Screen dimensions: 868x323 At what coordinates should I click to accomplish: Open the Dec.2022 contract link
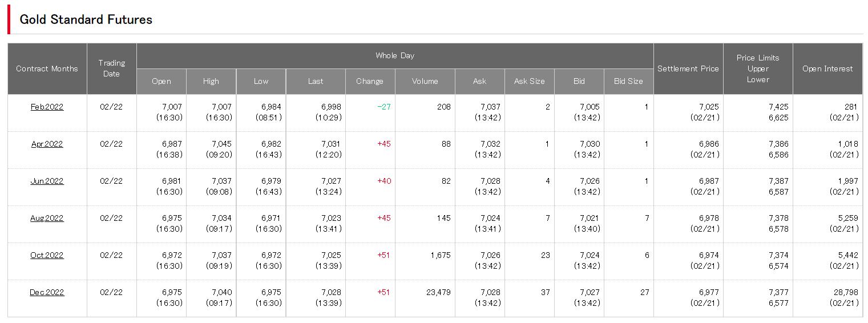[x=47, y=292]
